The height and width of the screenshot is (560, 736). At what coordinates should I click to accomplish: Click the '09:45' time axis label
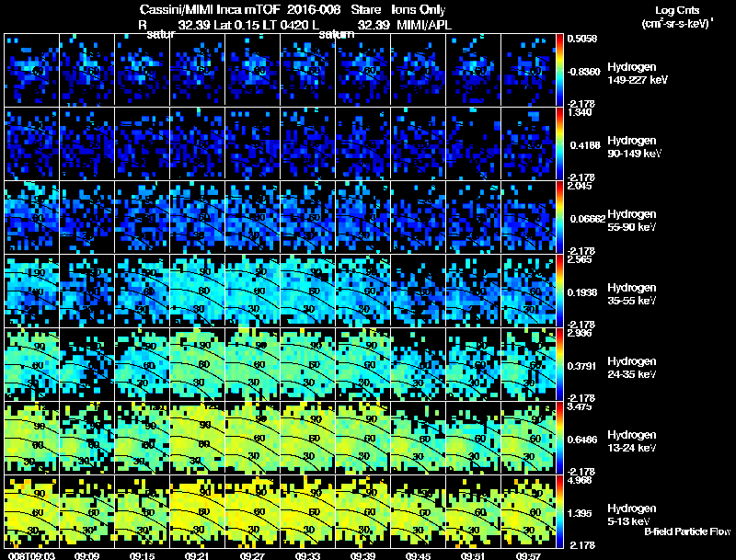point(418,556)
